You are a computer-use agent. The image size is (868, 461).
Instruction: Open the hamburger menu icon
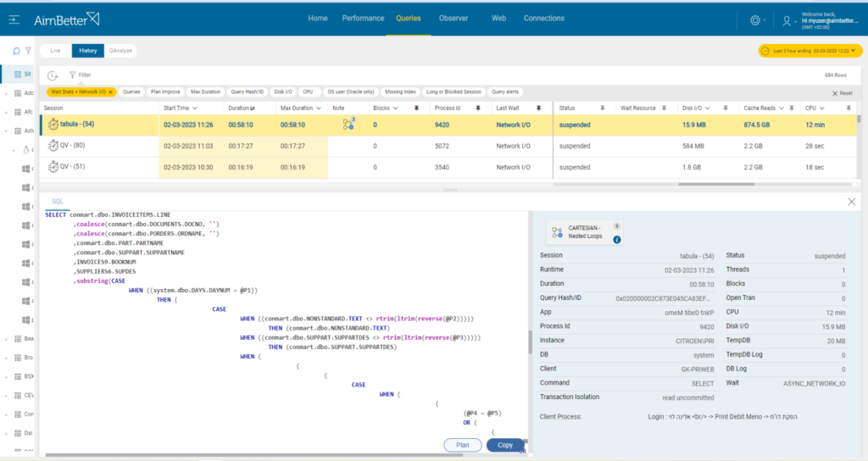14,20
